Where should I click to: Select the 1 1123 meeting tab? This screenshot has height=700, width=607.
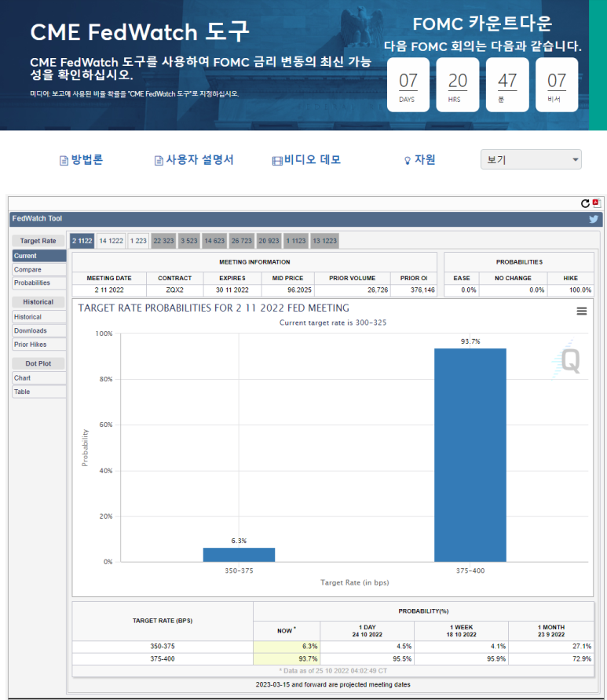(x=296, y=241)
